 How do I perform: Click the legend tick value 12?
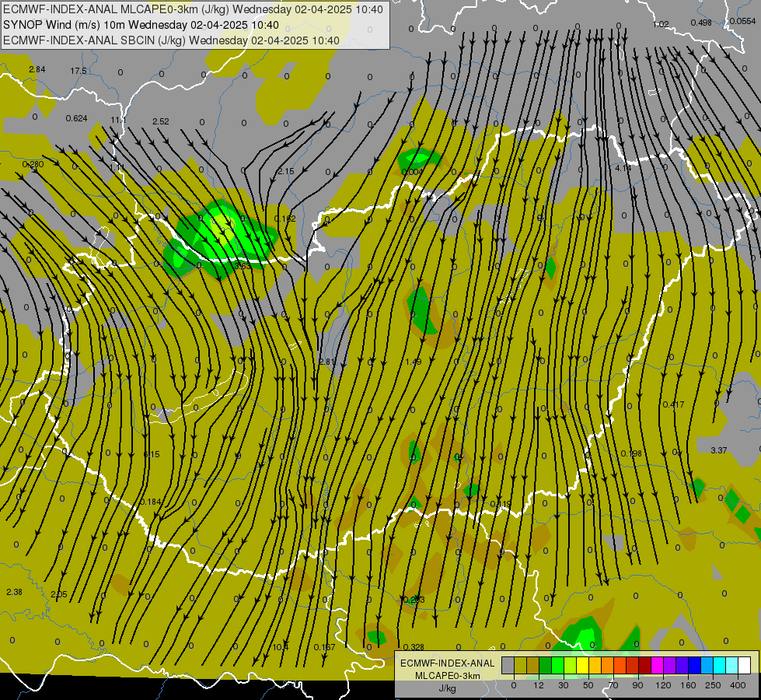538,685
